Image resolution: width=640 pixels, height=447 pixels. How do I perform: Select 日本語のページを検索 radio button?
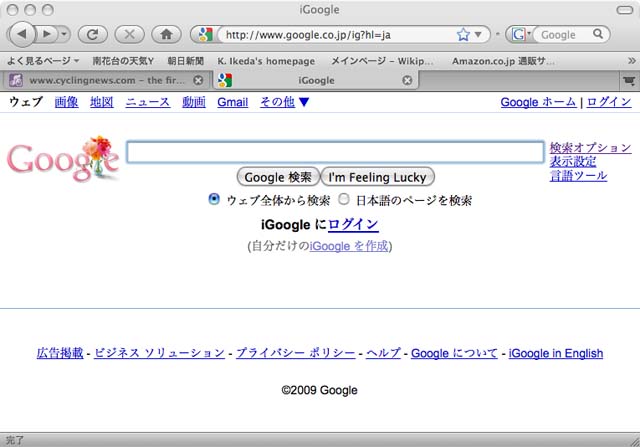[344, 199]
